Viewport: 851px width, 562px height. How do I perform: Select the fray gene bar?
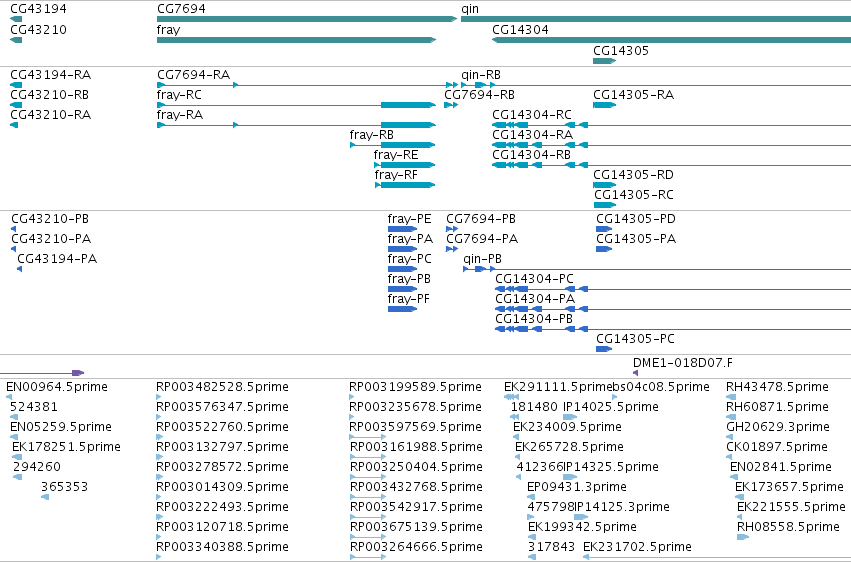coord(296,40)
